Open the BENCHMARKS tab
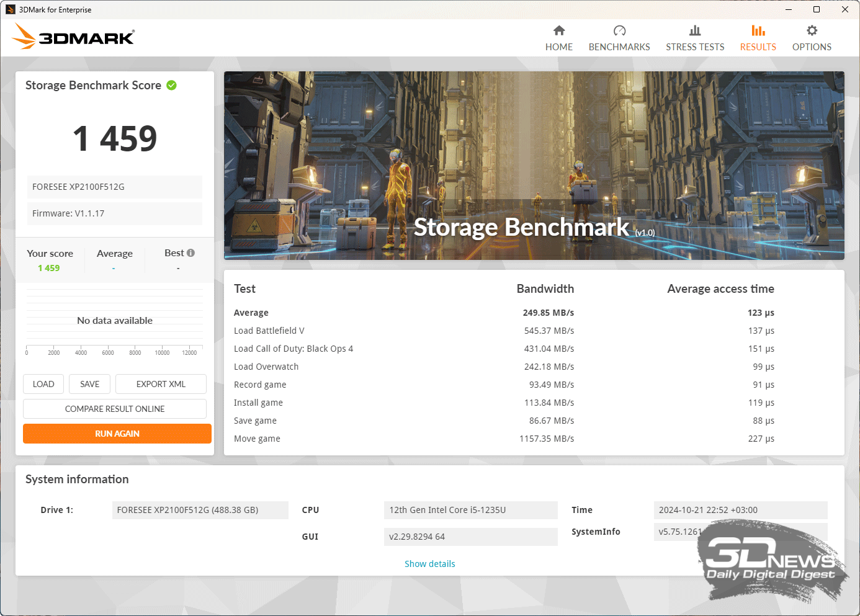The width and height of the screenshot is (860, 616). (619, 47)
